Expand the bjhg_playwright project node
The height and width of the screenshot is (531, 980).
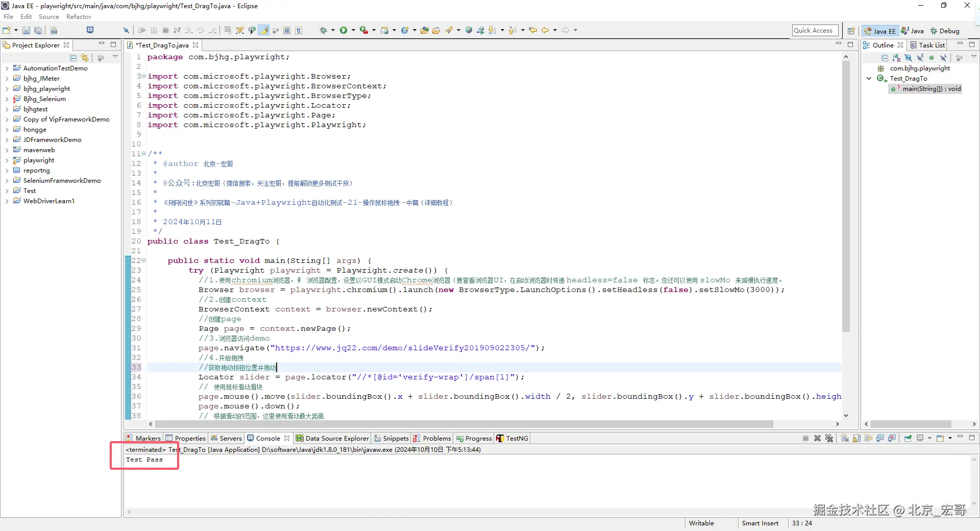7,89
